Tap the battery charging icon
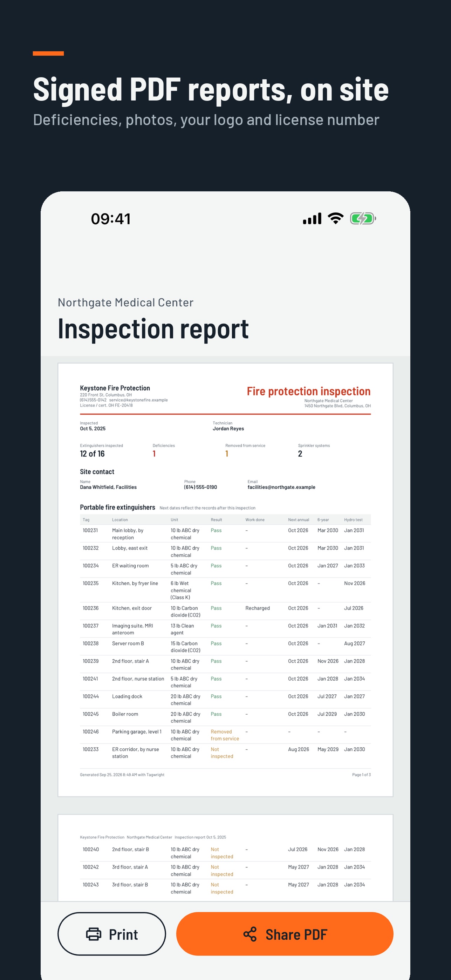This screenshot has height=980, width=451. point(363,218)
